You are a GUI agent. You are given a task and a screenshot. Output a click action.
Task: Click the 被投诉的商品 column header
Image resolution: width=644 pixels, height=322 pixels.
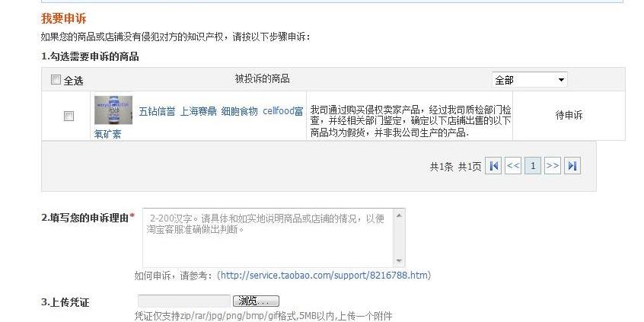[262, 79]
